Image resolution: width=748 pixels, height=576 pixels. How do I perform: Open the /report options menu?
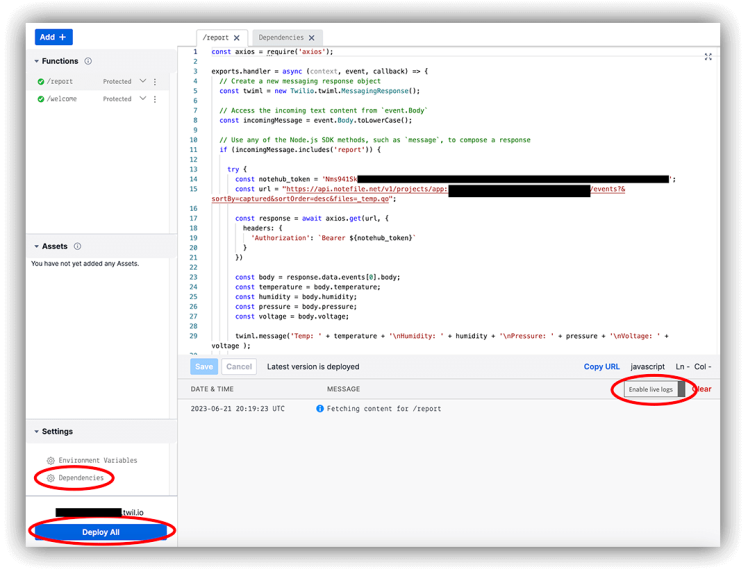point(155,82)
